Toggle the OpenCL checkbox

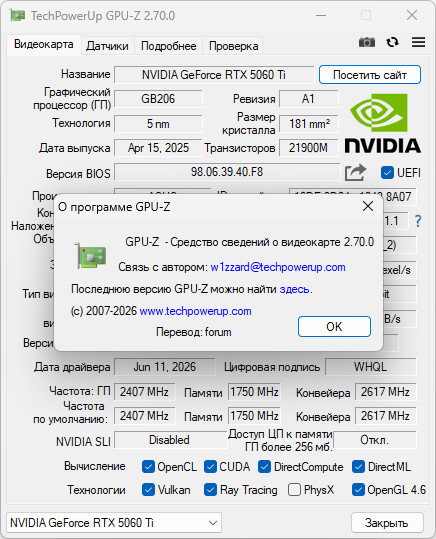coord(148,467)
